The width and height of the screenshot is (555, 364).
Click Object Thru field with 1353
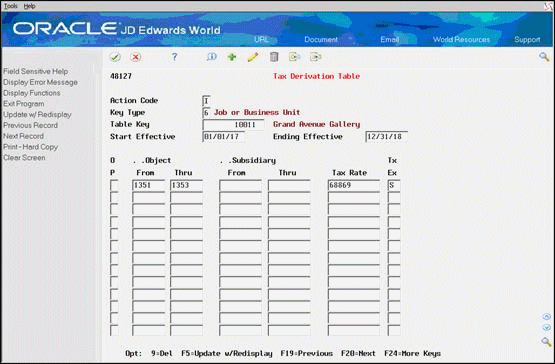pos(187,186)
